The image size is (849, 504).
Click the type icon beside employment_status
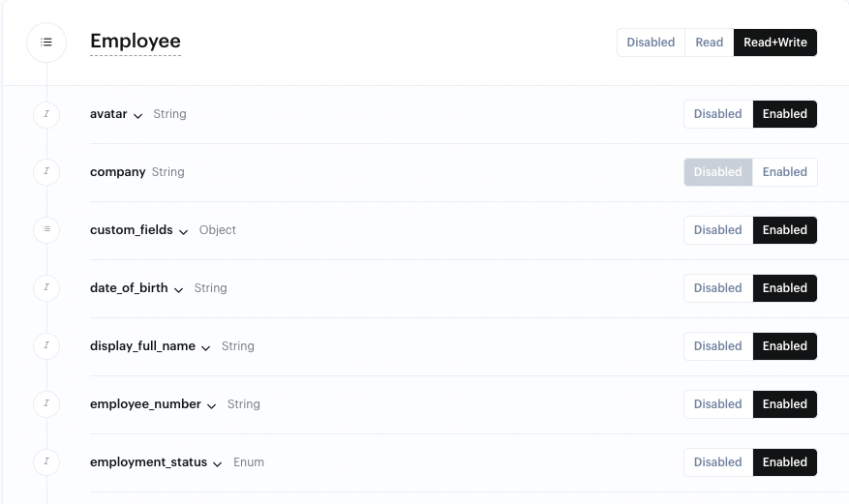click(46, 462)
